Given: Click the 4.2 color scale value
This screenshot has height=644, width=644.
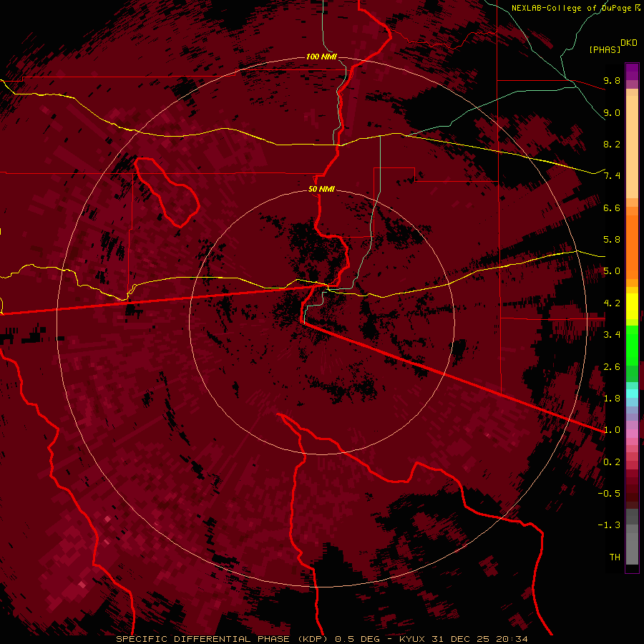Looking at the screenshot, I should coord(612,303).
